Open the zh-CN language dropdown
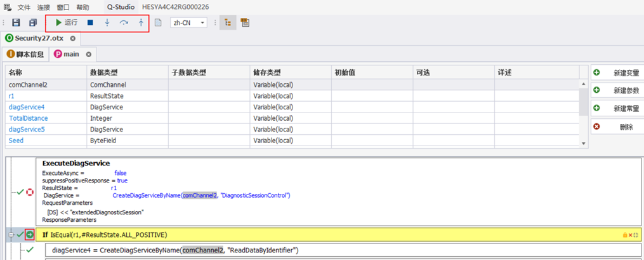The width and height of the screenshot is (644, 260). pos(189,23)
